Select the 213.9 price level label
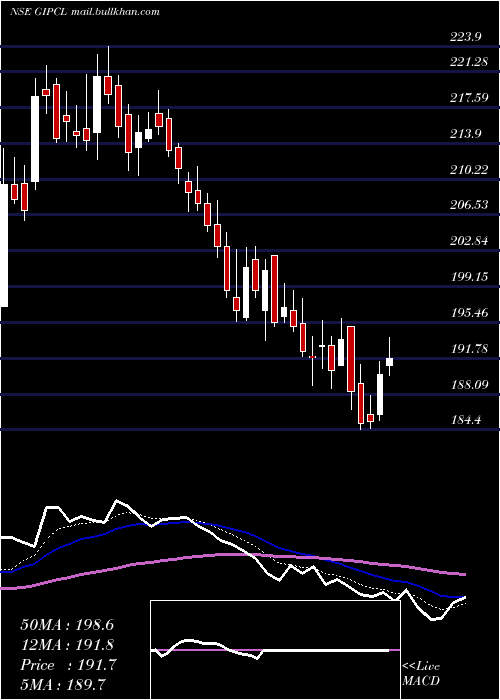The image size is (500, 700). 465,133
